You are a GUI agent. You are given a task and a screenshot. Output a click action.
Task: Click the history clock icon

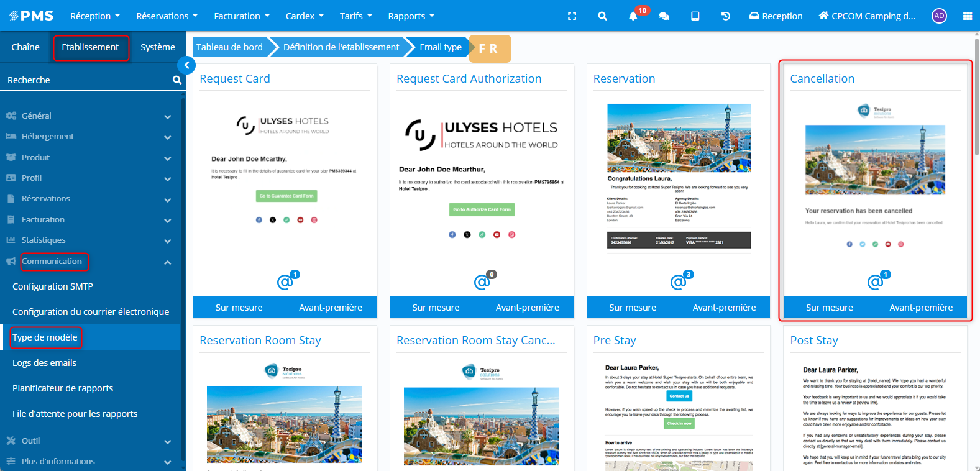(725, 16)
